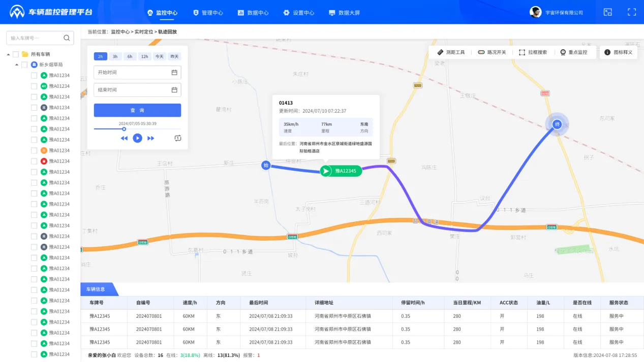
Task: Click the 豫A12345 vehicle marker on map
Action: 341,171
